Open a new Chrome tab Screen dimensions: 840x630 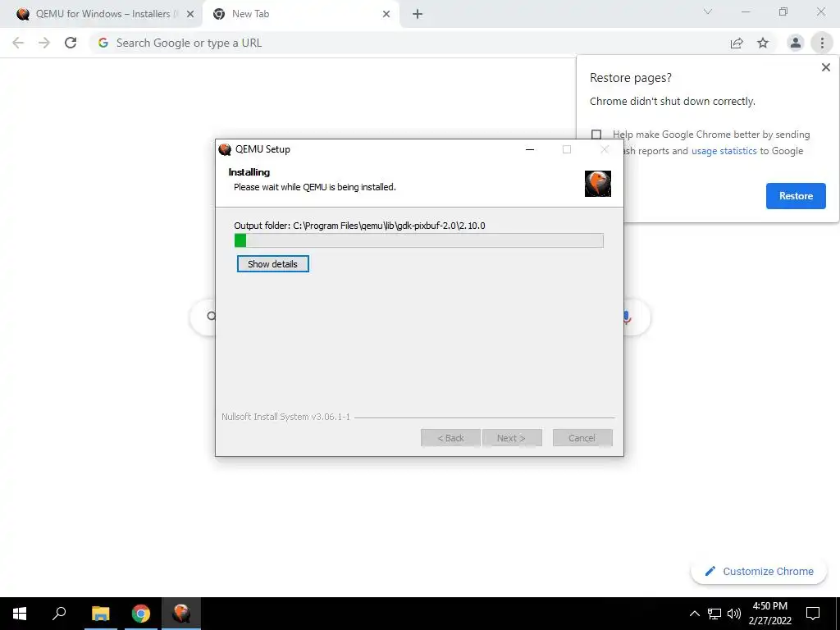tap(418, 15)
